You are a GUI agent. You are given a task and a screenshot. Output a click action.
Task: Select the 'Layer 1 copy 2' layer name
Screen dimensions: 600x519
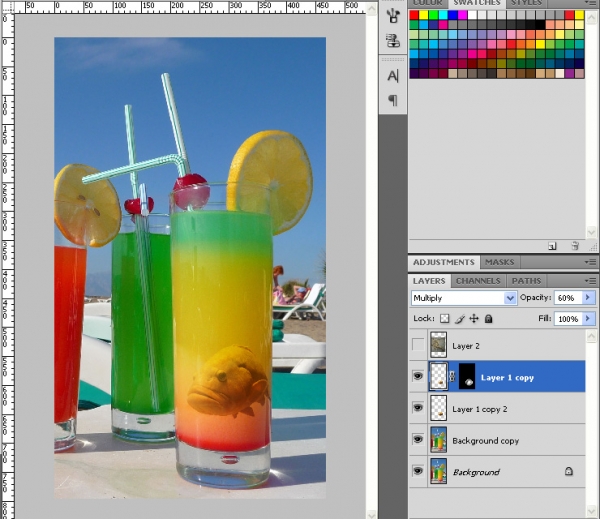pos(479,409)
